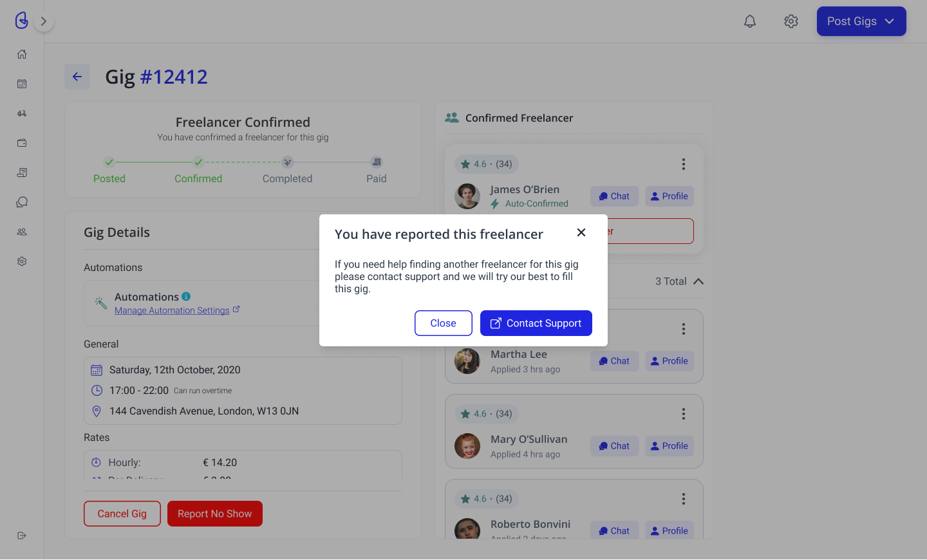The width and height of the screenshot is (927, 560).
Task: Click the date 'Saturday, 12th October, 2020'
Action: tap(175, 370)
